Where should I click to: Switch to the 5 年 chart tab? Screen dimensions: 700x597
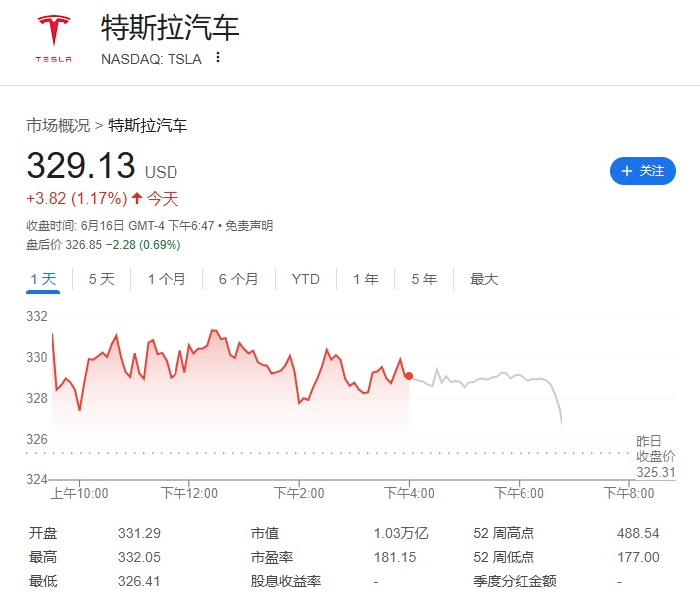[x=424, y=279]
